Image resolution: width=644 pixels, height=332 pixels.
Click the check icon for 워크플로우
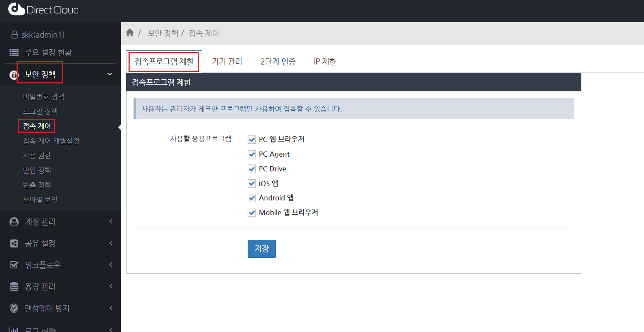click(x=14, y=265)
